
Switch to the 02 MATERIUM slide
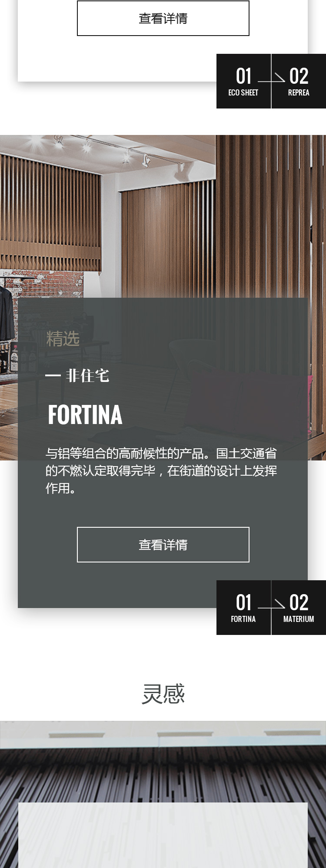[299, 608]
